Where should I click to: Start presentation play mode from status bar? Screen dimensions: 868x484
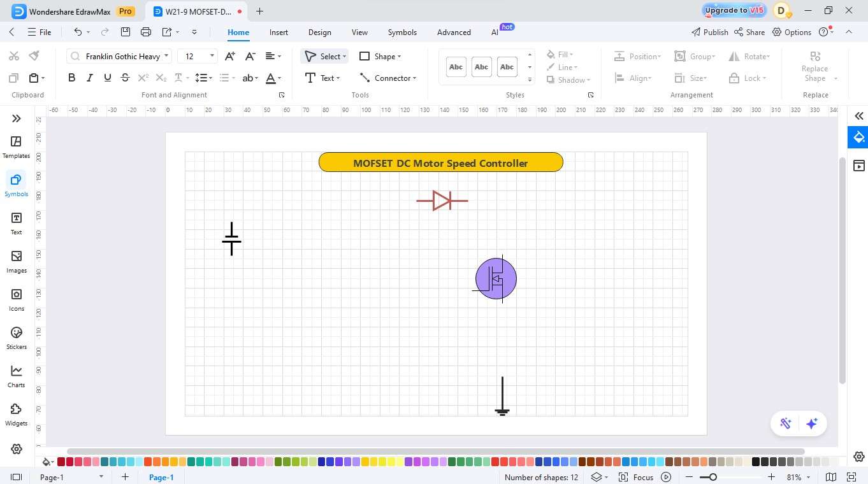(x=666, y=477)
